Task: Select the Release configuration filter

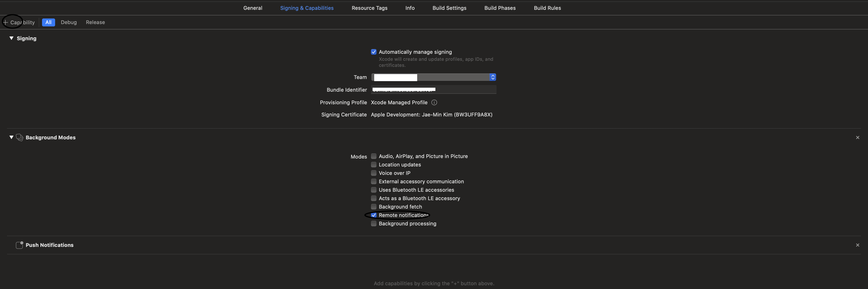Action: [x=95, y=22]
